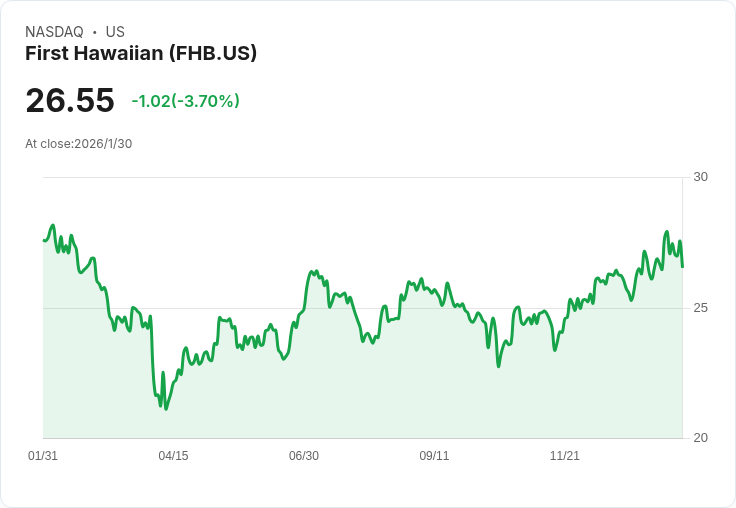Click the At close:2026/1/30 text

click(x=79, y=143)
